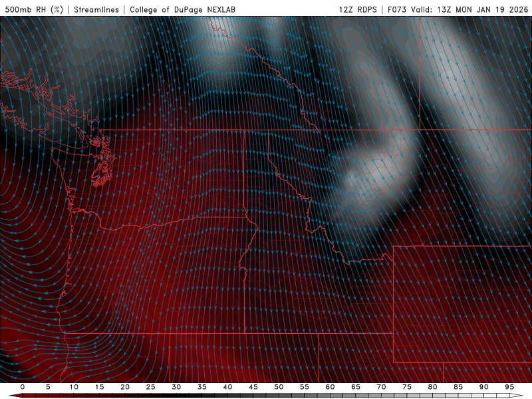Click the colorbar label '30'

pos(176,387)
